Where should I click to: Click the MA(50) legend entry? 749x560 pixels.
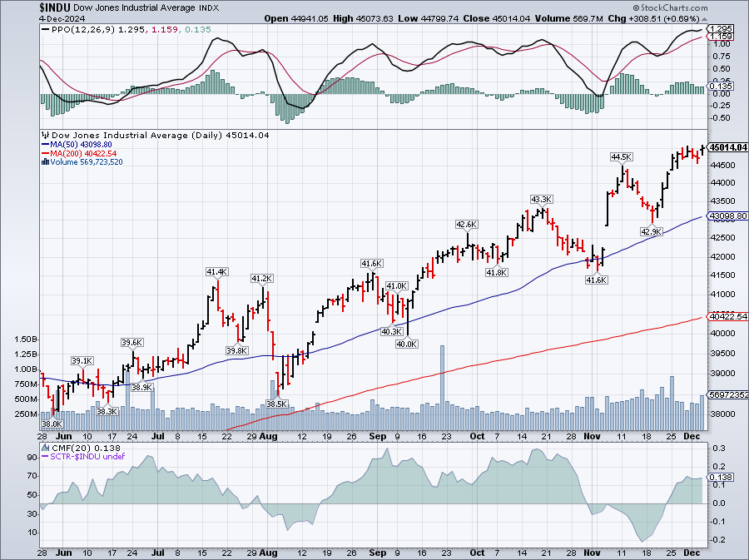tap(77, 144)
